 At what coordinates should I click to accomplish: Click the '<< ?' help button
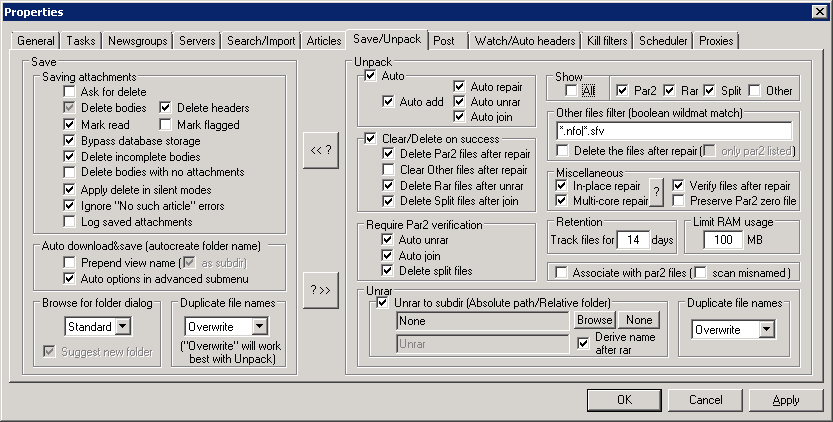pos(321,150)
